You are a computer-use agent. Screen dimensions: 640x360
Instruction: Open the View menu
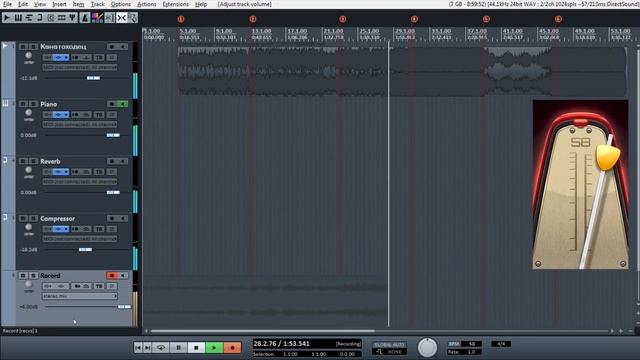coord(40,4)
